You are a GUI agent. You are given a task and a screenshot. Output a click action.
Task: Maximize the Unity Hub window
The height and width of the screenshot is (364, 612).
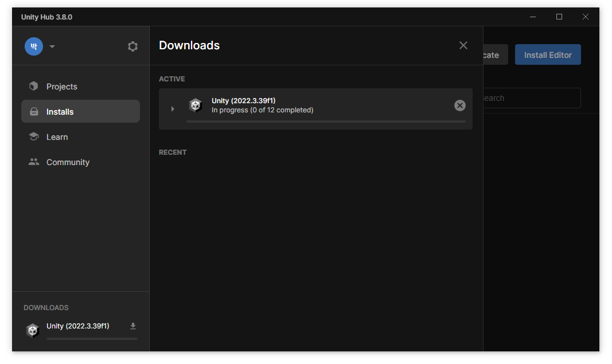(559, 17)
